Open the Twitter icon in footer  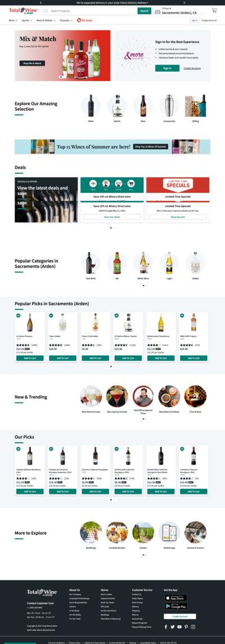(173, 627)
